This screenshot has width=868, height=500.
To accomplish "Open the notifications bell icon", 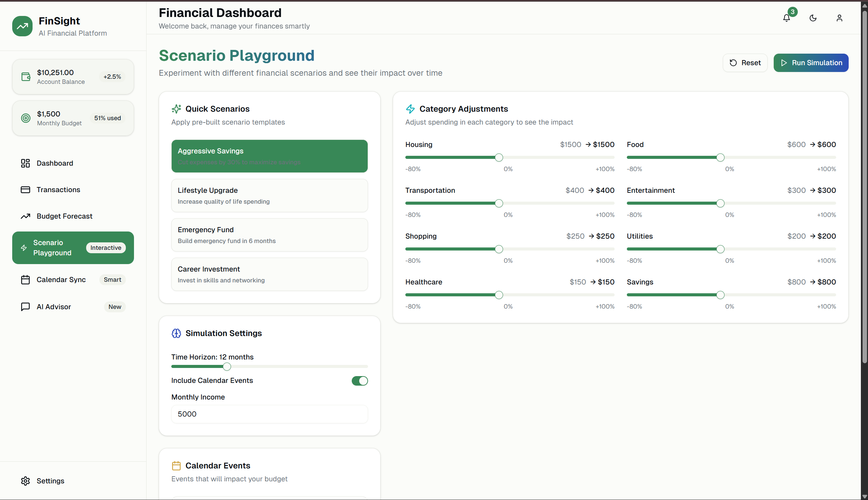I will tap(786, 18).
